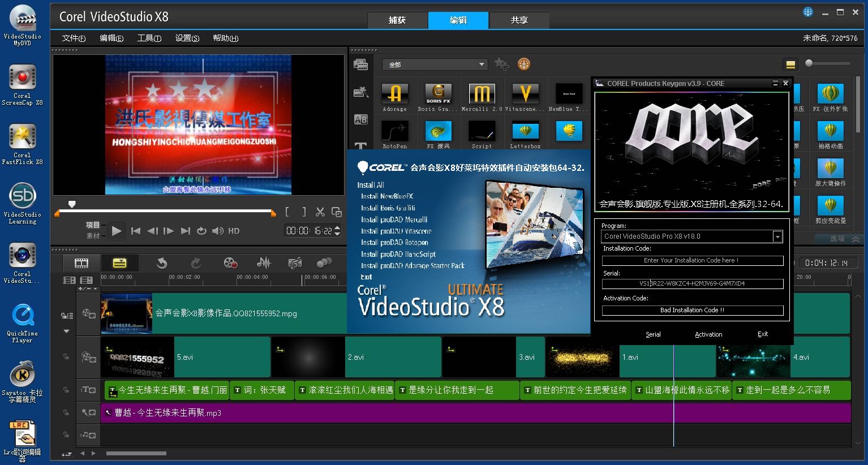Expand the 全部 filter category dropdown
The height and width of the screenshot is (465, 868).
pos(482,64)
